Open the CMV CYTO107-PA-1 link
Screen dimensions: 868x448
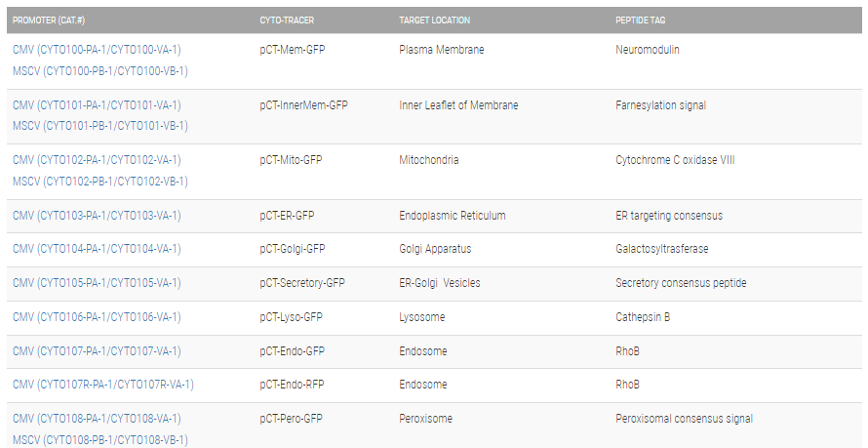97,351
